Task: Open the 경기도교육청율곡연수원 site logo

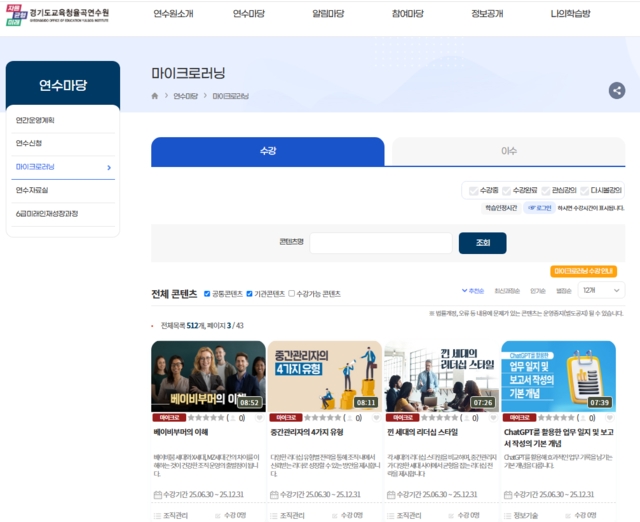Action: pyautogui.click(x=62, y=14)
